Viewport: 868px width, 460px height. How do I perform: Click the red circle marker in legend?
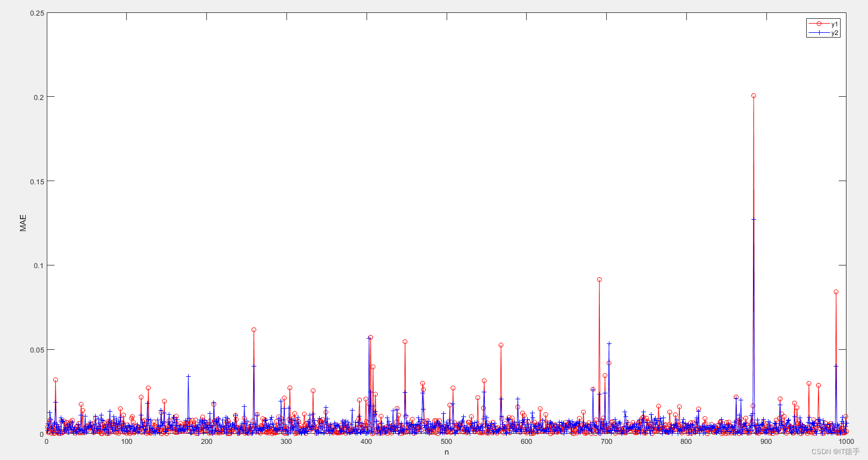tap(819, 24)
